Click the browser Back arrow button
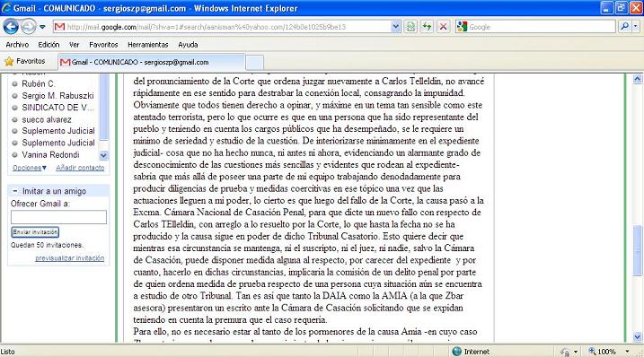The image size is (644, 357). 11,27
